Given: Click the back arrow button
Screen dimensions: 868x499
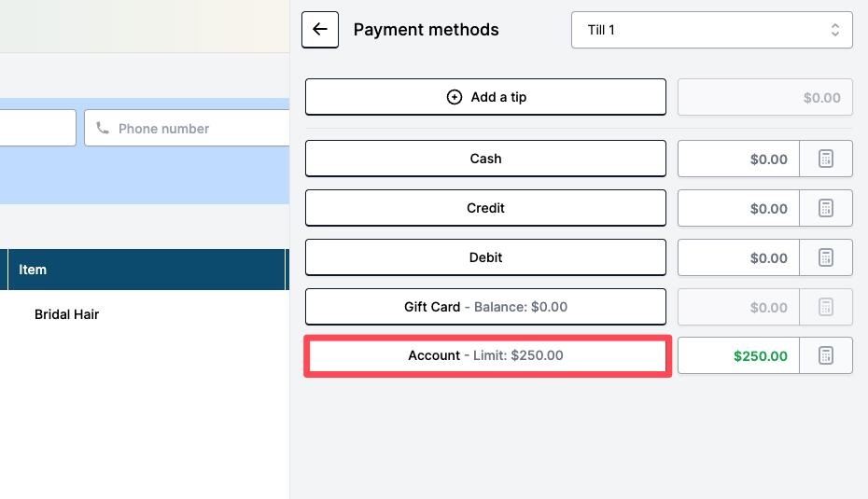Looking at the screenshot, I should (x=319, y=30).
